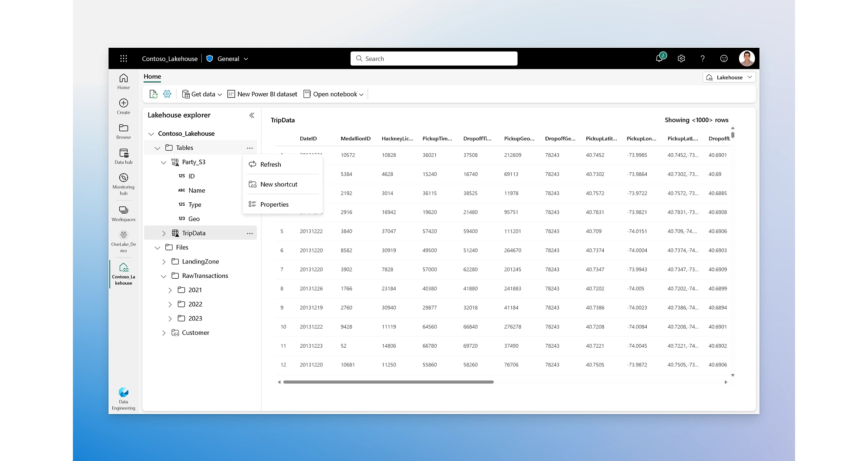The width and height of the screenshot is (868, 461).
Task: Click the DateID column header
Action: click(x=308, y=138)
